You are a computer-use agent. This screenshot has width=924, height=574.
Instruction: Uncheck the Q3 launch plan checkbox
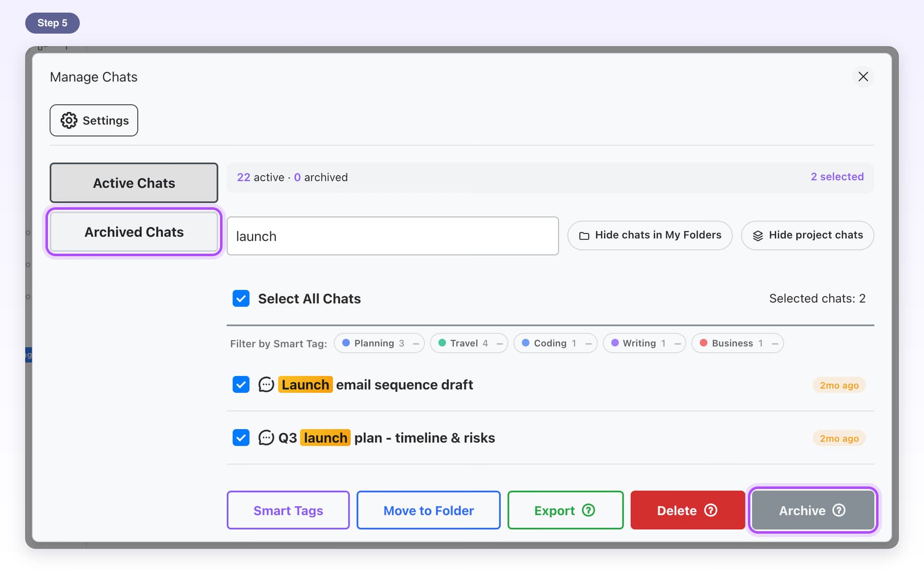tap(241, 437)
